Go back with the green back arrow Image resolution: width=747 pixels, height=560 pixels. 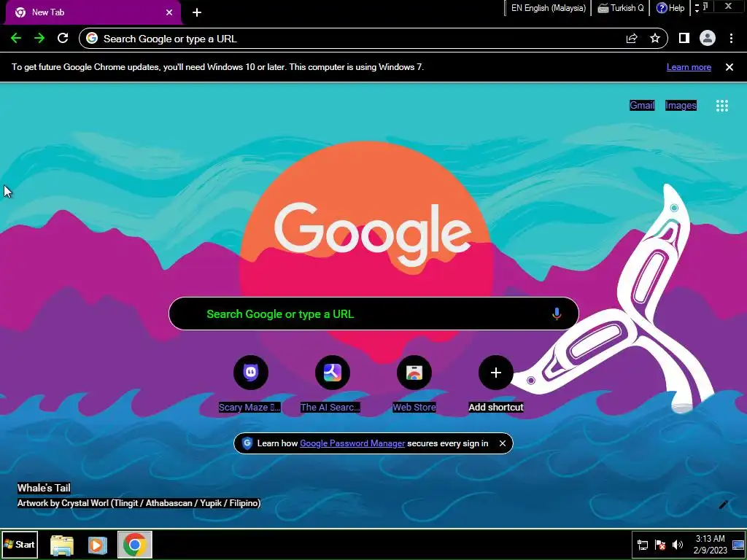(x=16, y=39)
